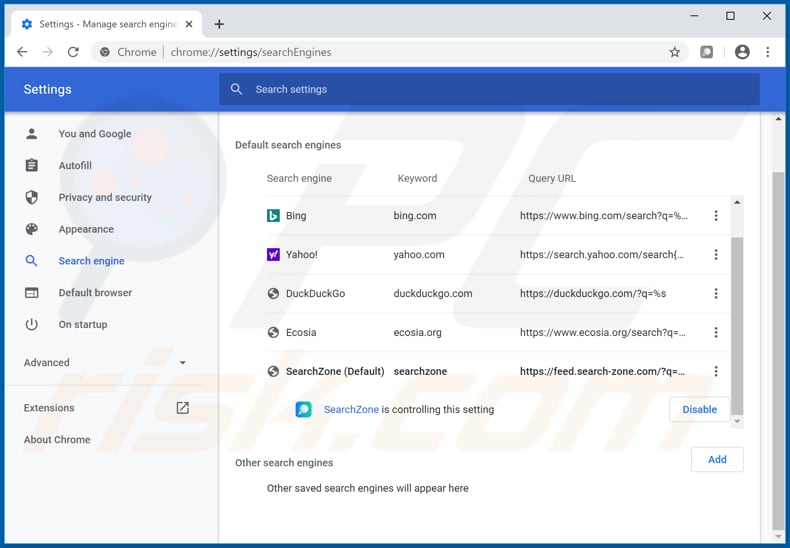Go back using the back arrow
Viewport: 790px width, 548px height.
tap(22, 52)
